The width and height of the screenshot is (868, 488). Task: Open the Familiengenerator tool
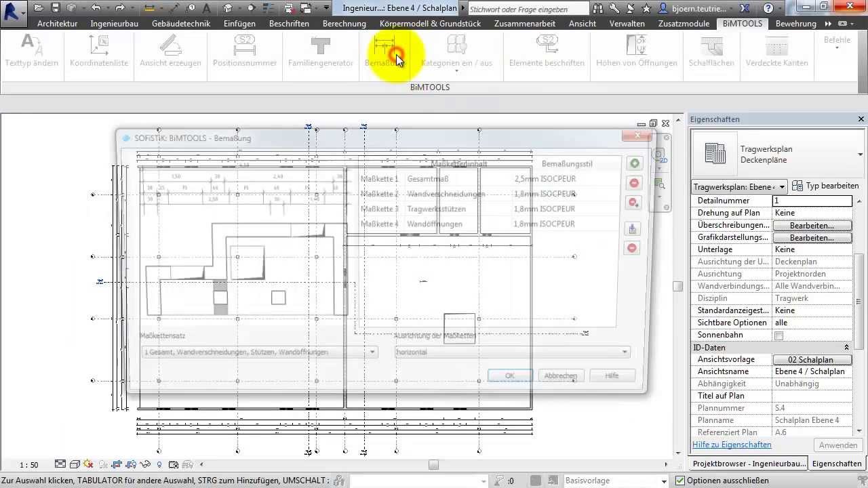point(321,51)
